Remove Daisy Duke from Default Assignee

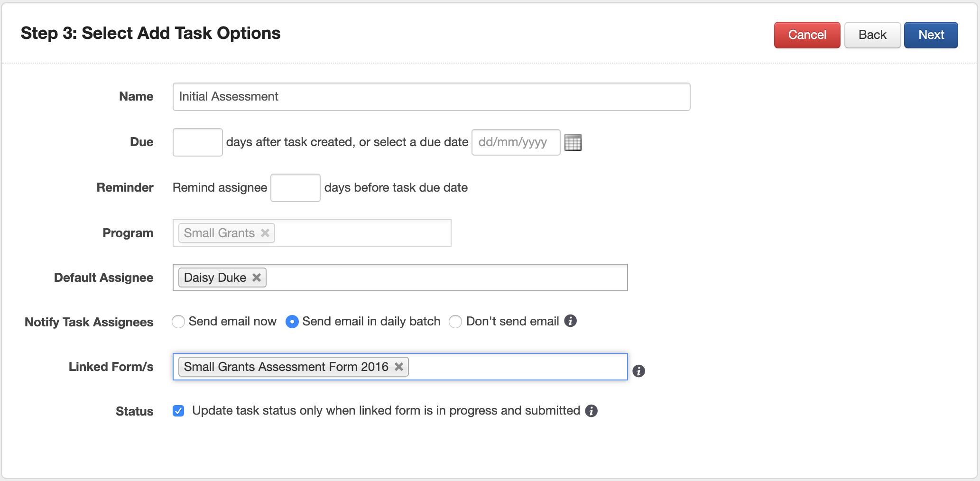tap(257, 277)
